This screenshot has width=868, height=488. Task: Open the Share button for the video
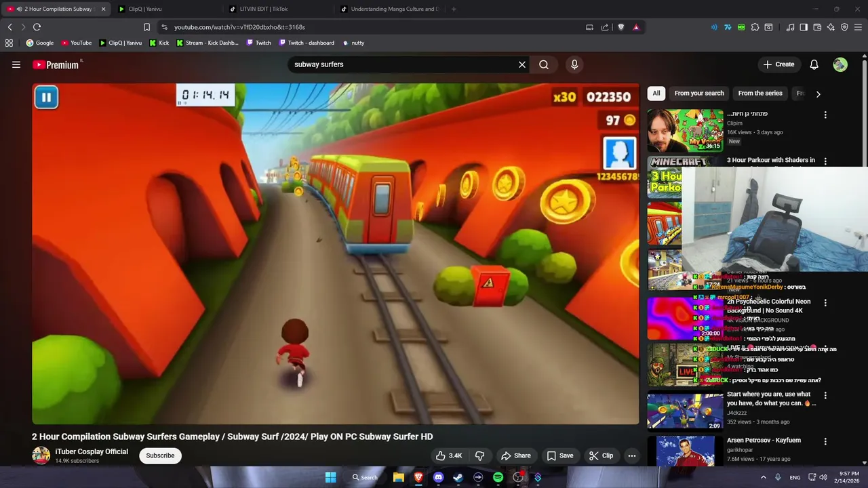(x=516, y=455)
